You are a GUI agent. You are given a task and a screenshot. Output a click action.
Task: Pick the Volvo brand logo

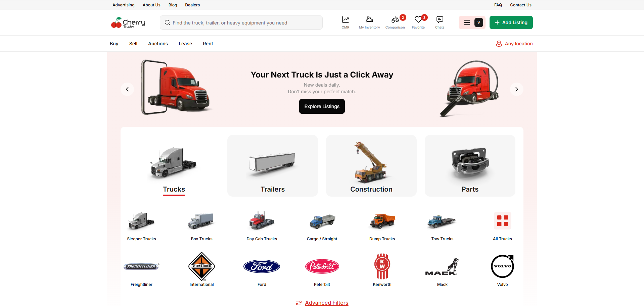[502, 266]
